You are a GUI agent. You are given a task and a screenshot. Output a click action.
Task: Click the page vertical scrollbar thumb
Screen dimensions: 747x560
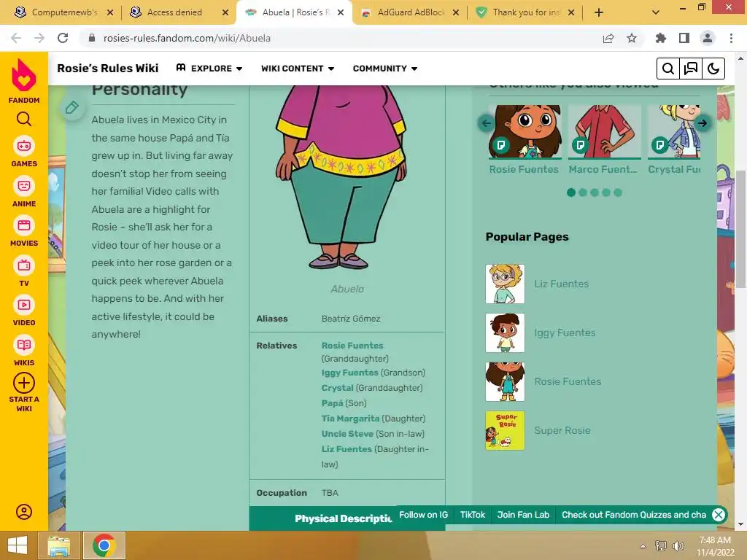(740, 228)
